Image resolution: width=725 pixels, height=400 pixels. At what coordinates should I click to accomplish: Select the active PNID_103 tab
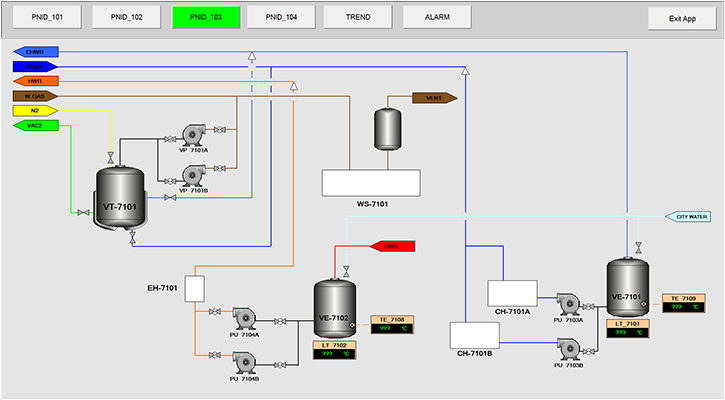206,17
